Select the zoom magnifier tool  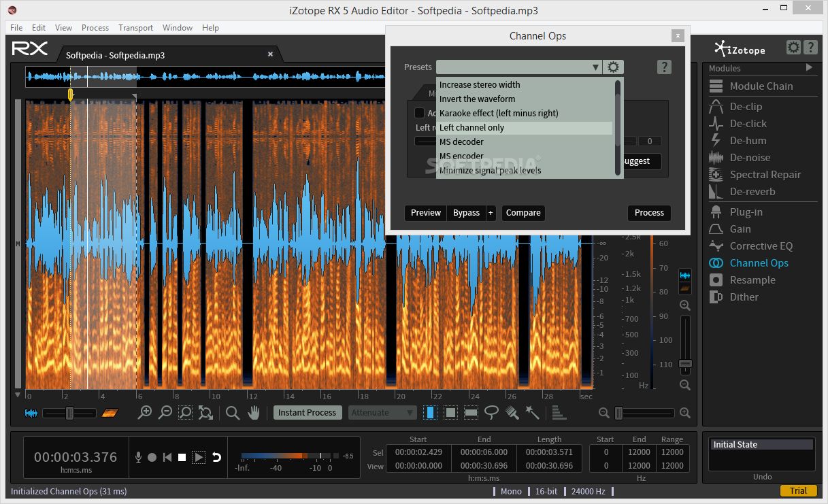(233, 412)
